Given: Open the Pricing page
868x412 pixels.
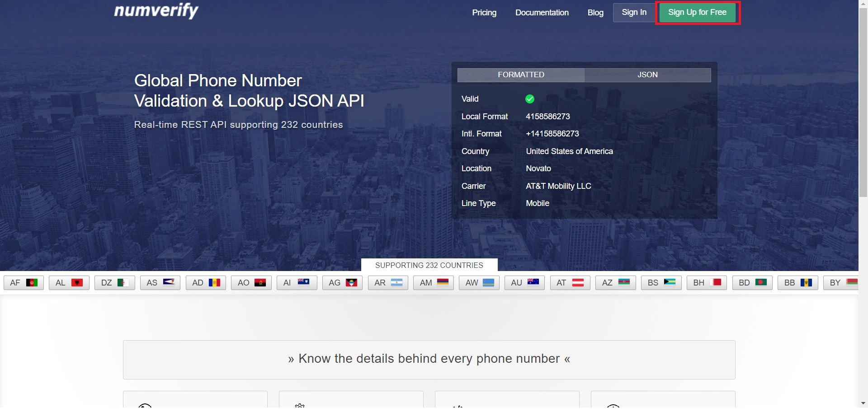Looking at the screenshot, I should pos(484,13).
